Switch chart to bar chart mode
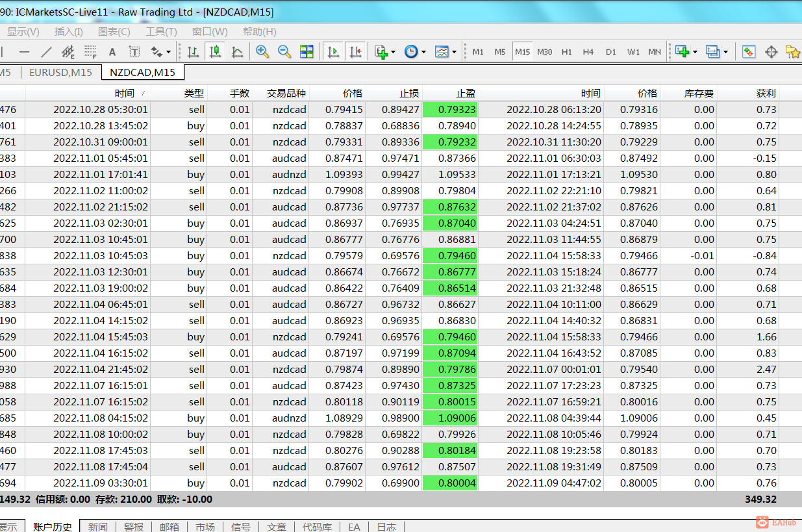The image size is (802, 532). [193, 52]
